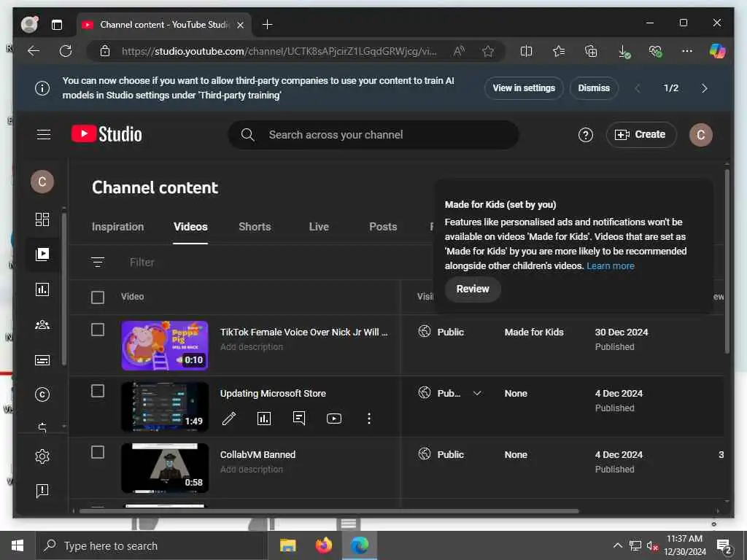The width and height of the screenshot is (747, 560).
Task: Open Peppa Pig video thumbnail
Action: 164,345
